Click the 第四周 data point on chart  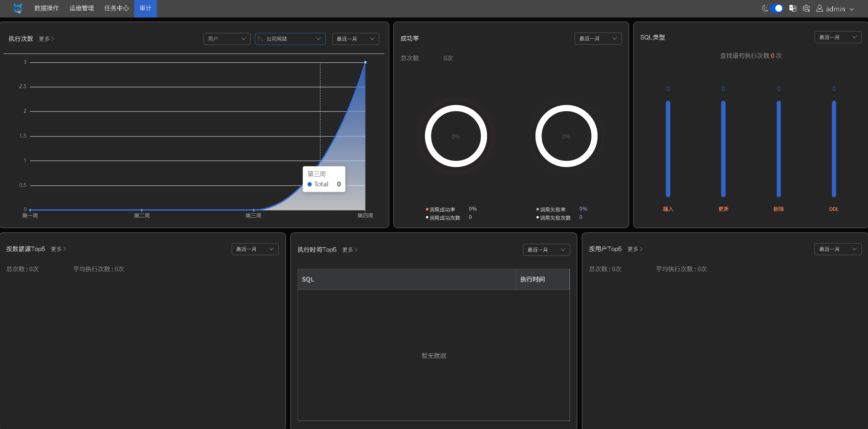coord(365,62)
